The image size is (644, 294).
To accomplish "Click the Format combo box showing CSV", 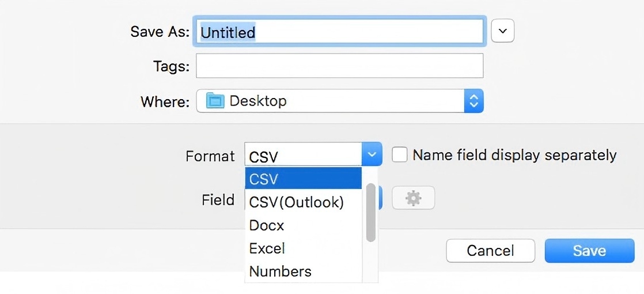I will [304, 155].
